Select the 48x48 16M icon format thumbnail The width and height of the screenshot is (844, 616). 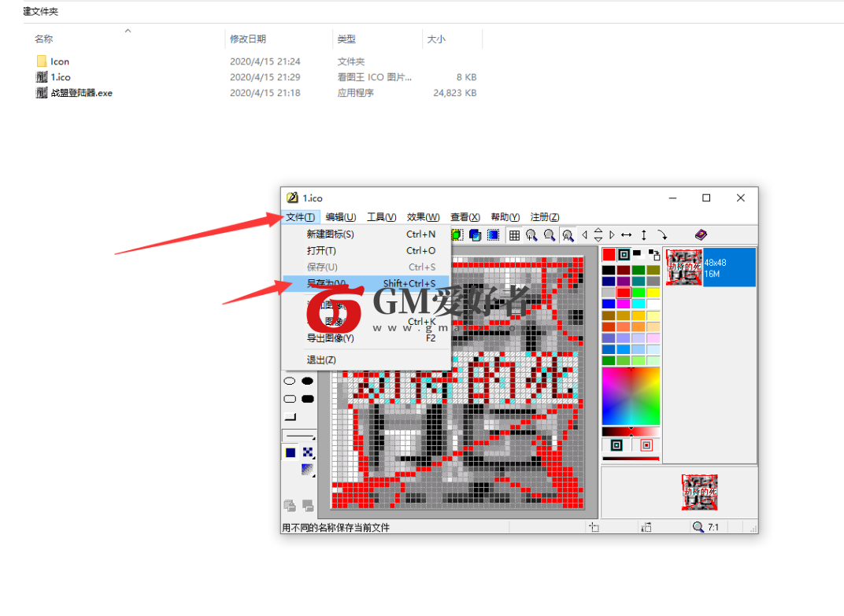click(710, 267)
